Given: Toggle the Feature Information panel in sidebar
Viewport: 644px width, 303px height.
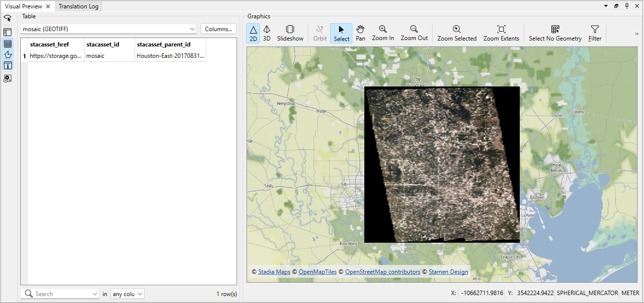Looking at the screenshot, I should 7,66.
